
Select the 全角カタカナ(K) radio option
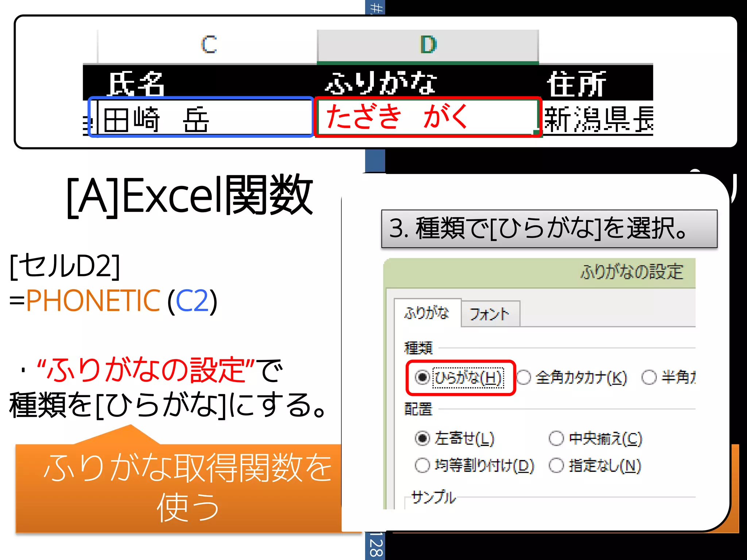click(x=572, y=378)
